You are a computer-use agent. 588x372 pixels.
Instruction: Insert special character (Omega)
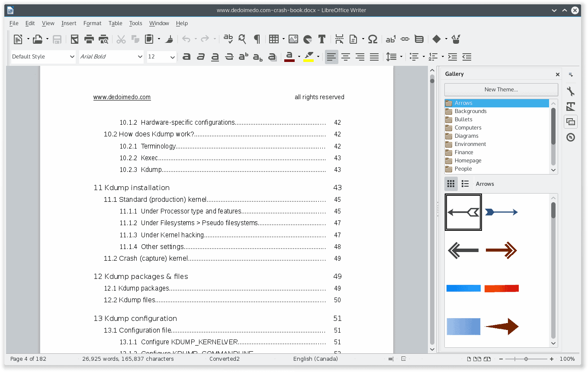[373, 39]
